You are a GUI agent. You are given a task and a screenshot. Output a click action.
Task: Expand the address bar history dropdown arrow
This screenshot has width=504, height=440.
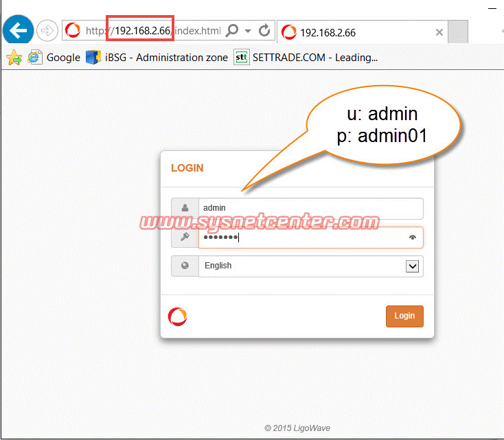tap(248, 31)
